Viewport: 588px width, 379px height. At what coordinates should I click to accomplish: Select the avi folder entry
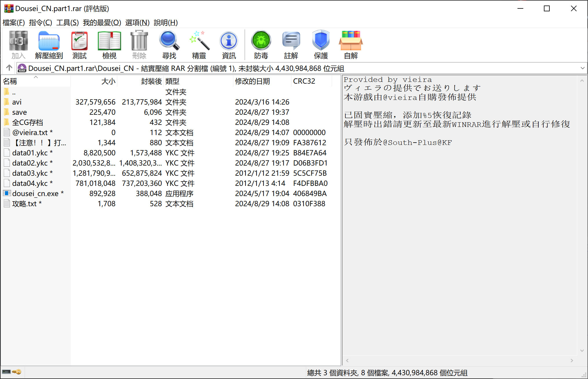point(17,102)
